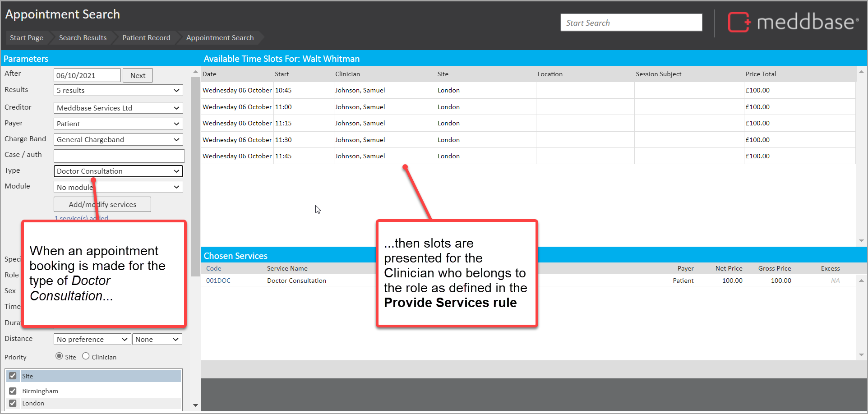
Task: Select the Clinician priority radio button
Action: 86,356
